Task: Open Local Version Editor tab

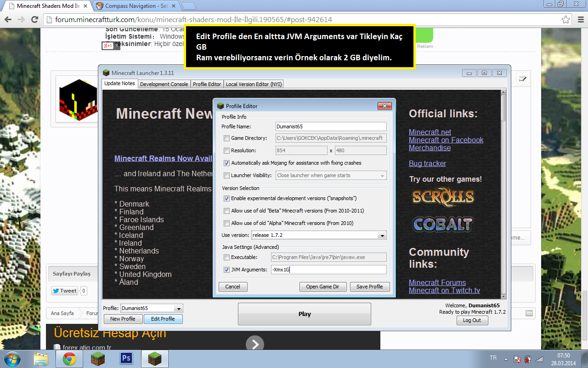Action: point(254,84)
